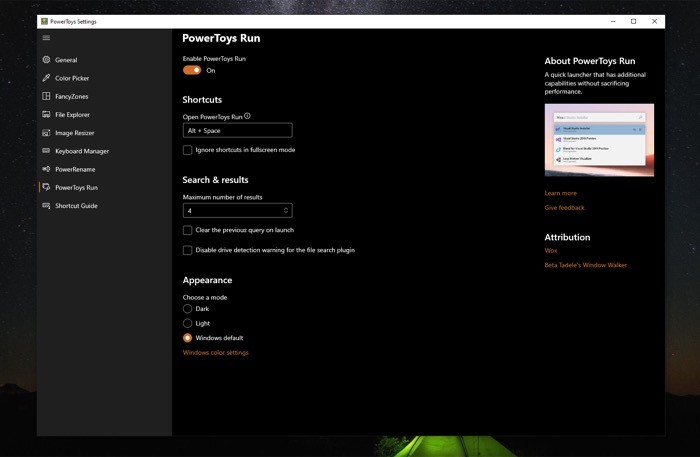The height and width of the screenshot is (457, 700).
Task: Click the Image Resizer icon
Action: pos(46,133)
